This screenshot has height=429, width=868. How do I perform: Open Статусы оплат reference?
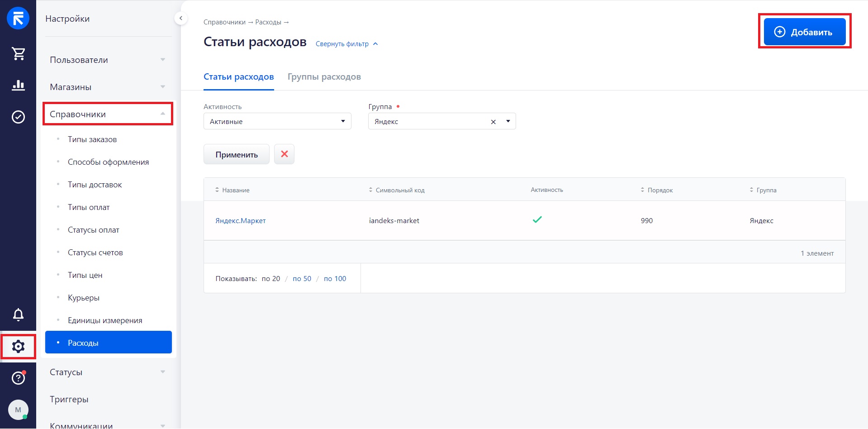coord(94,230)
